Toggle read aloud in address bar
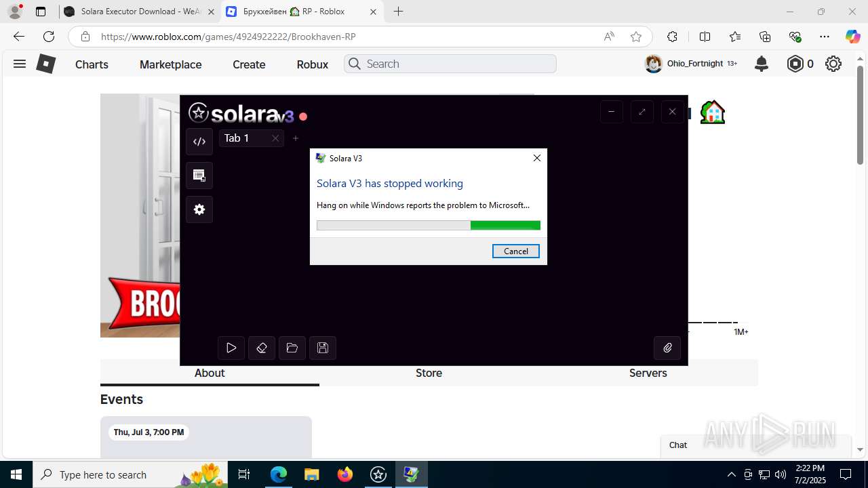This screenshot has width=868, height=488. [609, 37]
